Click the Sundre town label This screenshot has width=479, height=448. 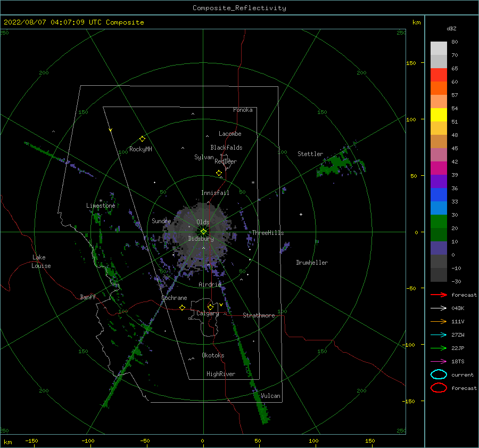coord(161,221)
